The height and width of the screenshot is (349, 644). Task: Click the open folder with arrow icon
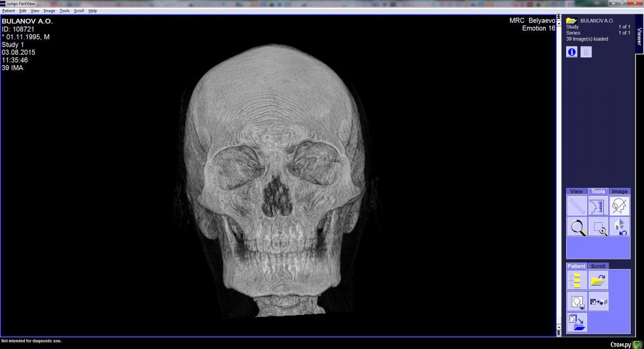pos(598,280)
